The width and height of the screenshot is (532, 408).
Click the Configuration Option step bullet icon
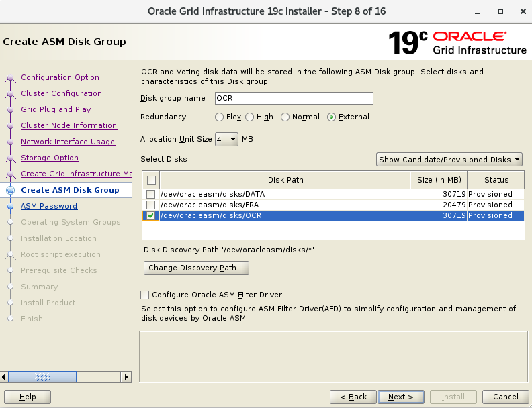click(11, 78)
